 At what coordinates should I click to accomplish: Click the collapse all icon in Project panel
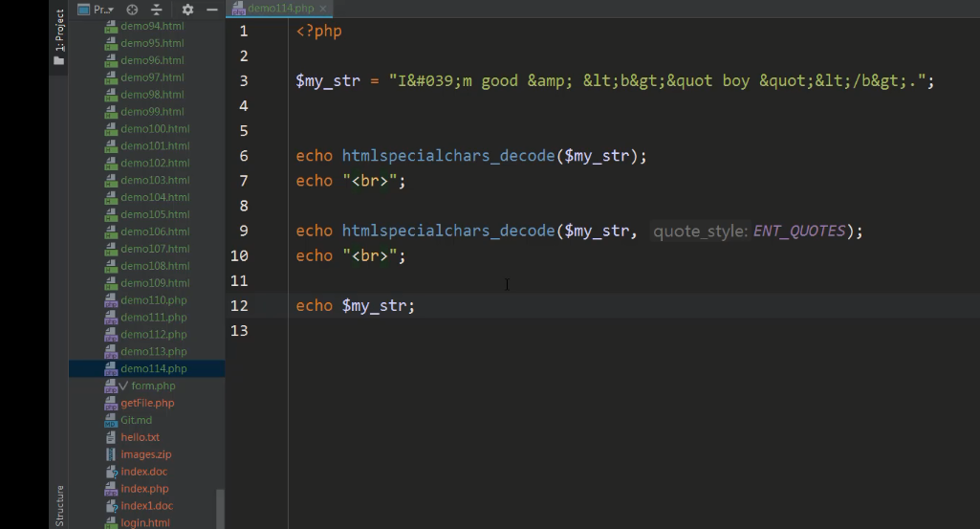point(157,10)
